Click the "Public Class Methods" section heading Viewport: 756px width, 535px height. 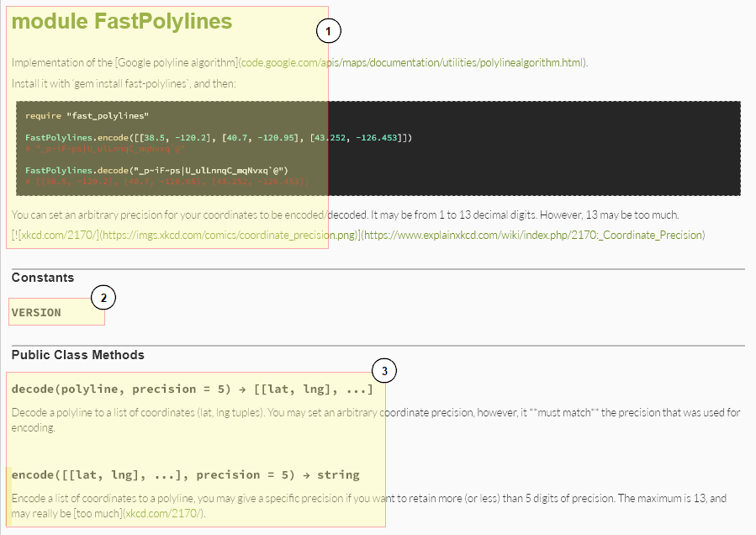tap(78, 355)
